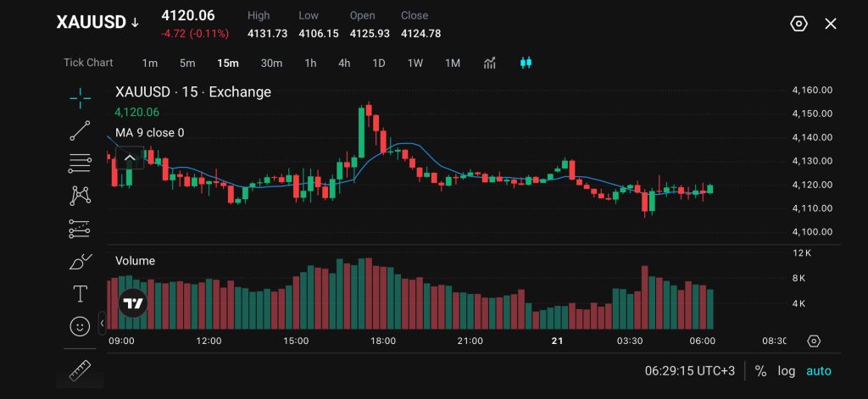Click the Open value 4125.93
The width and height of the screenshot is (868, 399).
[370, 34]
